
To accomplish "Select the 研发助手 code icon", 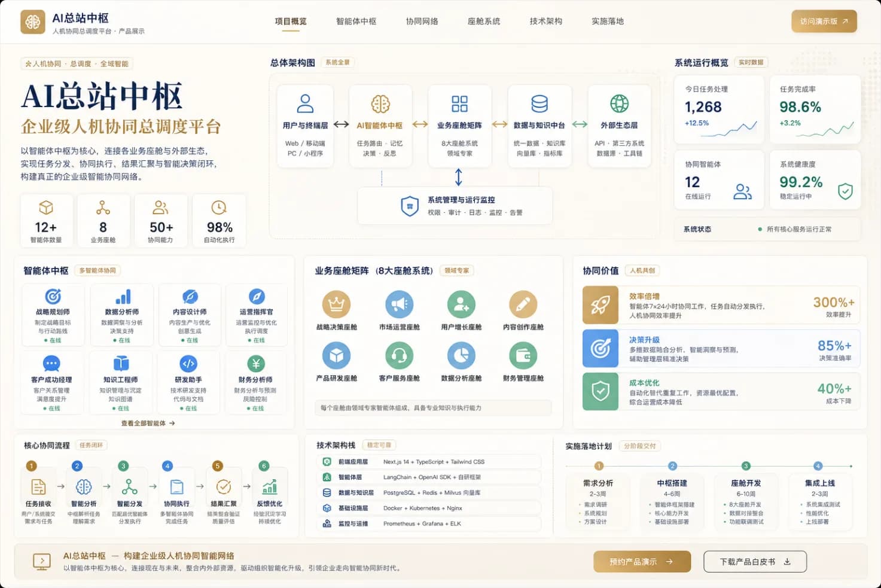I will [x=188, y=364].
